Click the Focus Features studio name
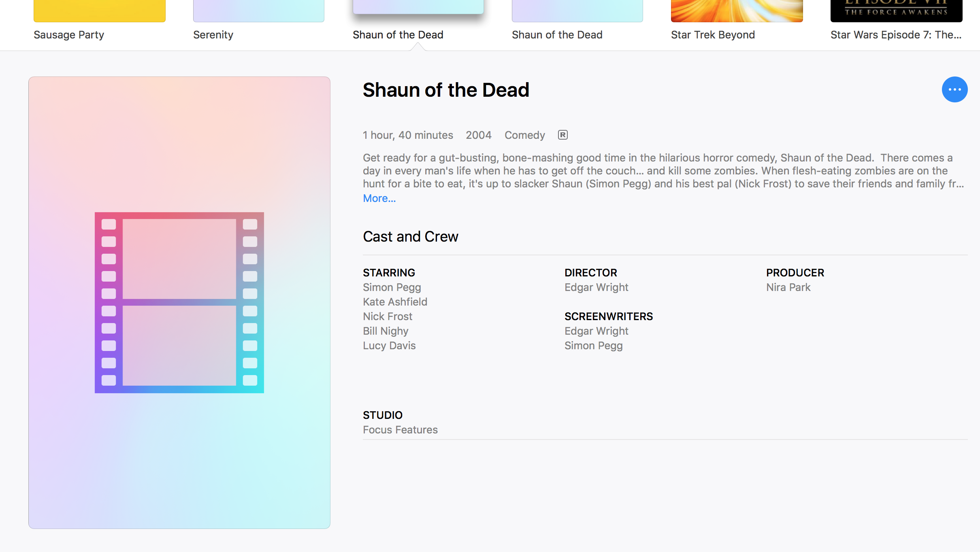 [400, 430]
